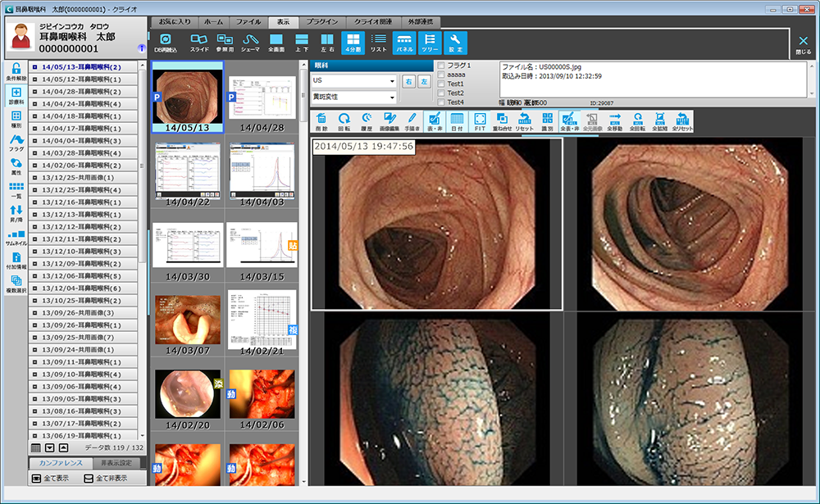Expand the 14/05/12-耳鼻咽喉科(1) row

pyautogui.click(x=34, y=79)
